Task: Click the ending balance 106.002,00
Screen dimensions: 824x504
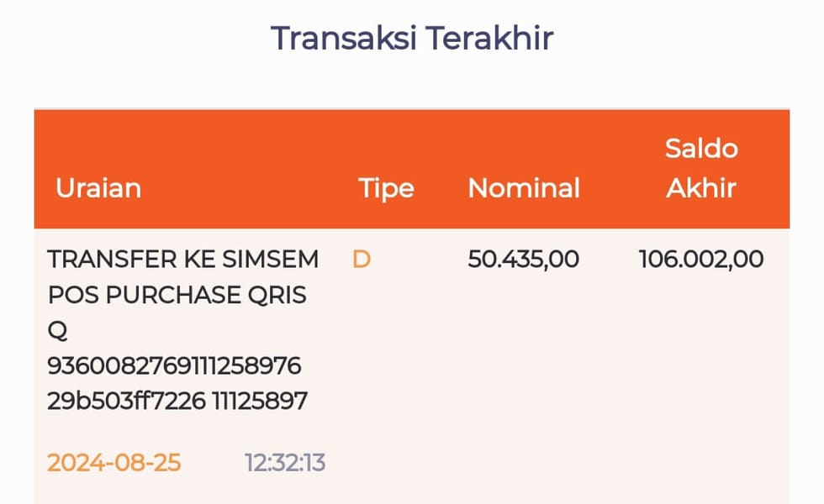Action: pos(700,259)
